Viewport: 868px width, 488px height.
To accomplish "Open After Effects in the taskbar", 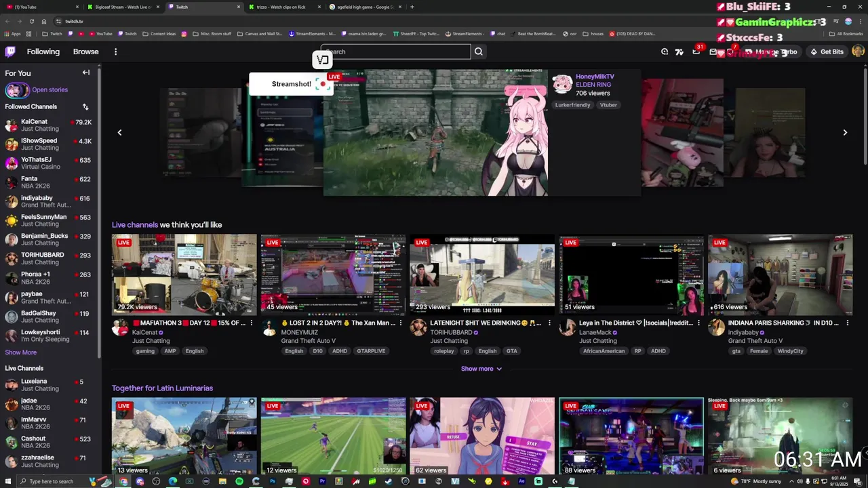I will pyautogui.click(x=521, y=481).
